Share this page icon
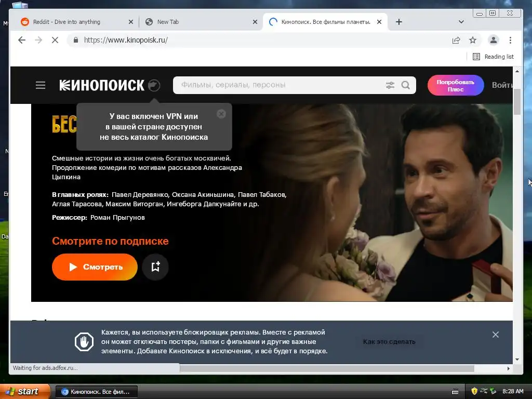This screenshot has height=399, width=532. (x=456, y=40)
